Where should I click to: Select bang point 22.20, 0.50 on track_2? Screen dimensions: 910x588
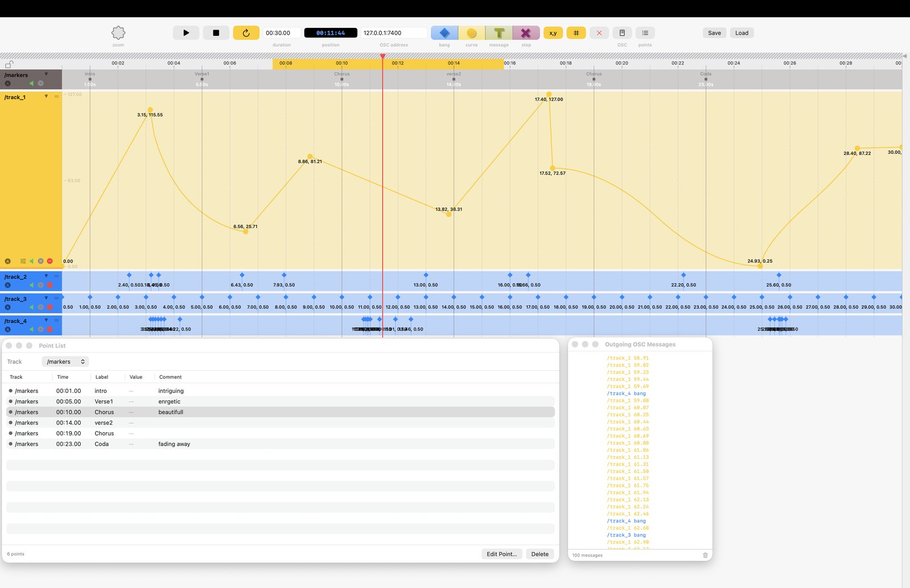684,275
